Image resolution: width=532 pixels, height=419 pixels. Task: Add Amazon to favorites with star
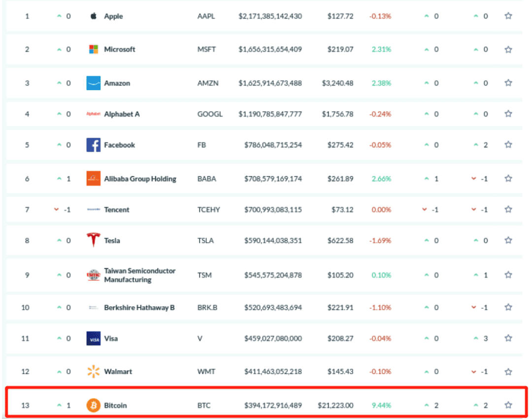point(508,83)
